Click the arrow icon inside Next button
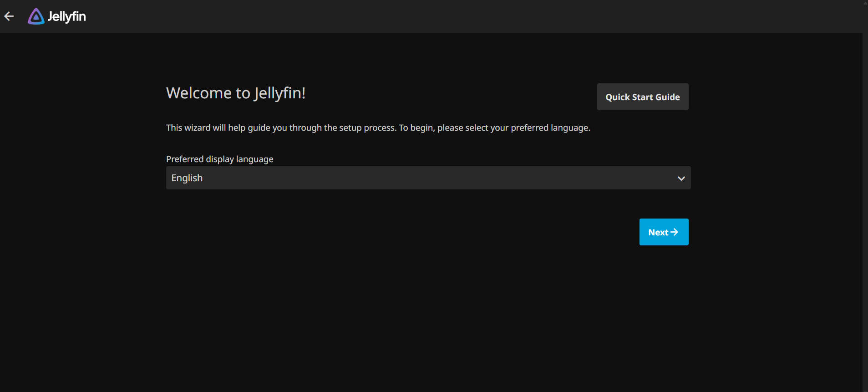This screenshot has width=868, height=392. (675, 232)
